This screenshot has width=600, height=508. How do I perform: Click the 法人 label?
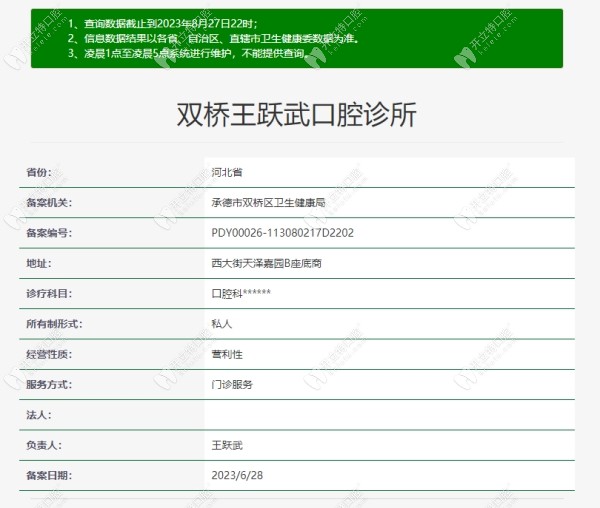(39, 415)
